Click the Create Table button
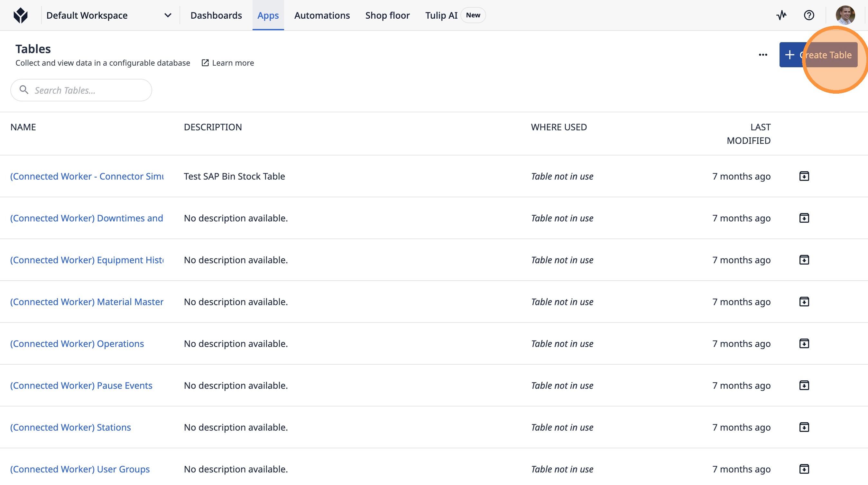Viewport: 868px width, 485px height. tap(818, 55)
